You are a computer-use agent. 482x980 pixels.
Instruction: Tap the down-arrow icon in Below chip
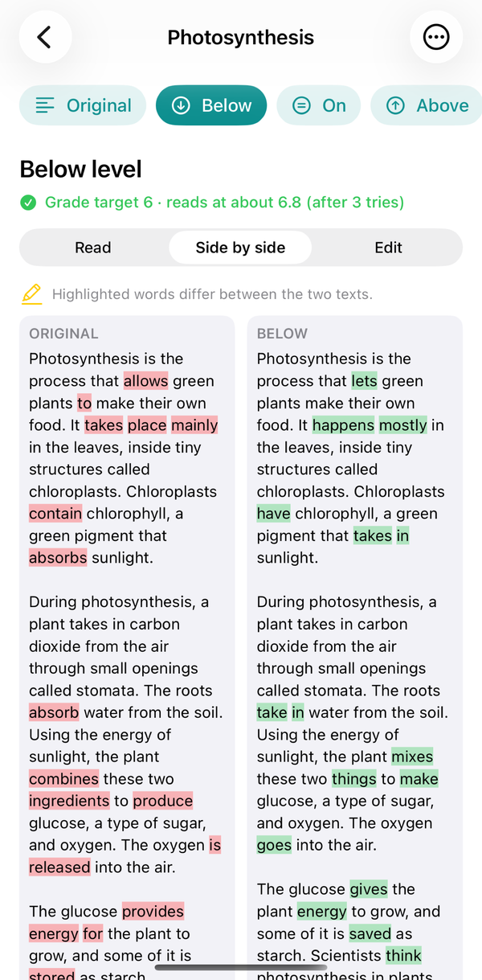[x=182, y=105]
